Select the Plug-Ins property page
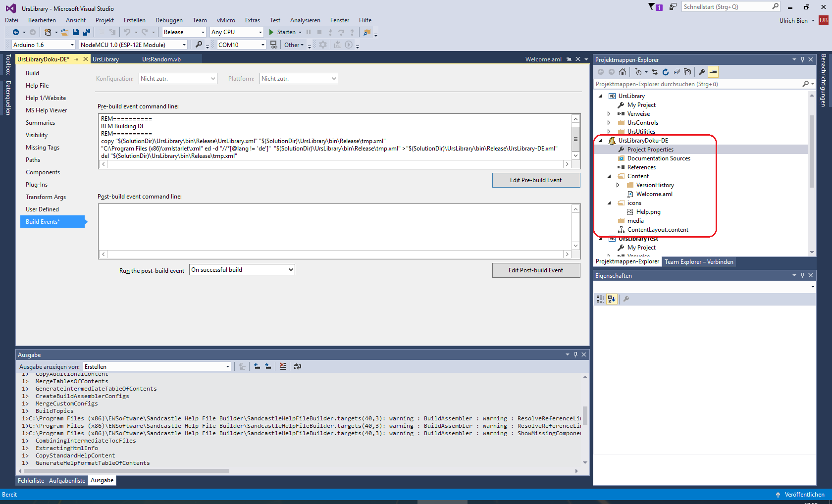 tap(37, 185)
